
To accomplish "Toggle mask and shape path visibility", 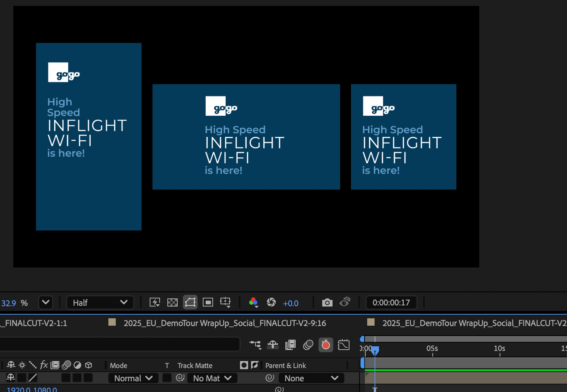I will point(190,302).
